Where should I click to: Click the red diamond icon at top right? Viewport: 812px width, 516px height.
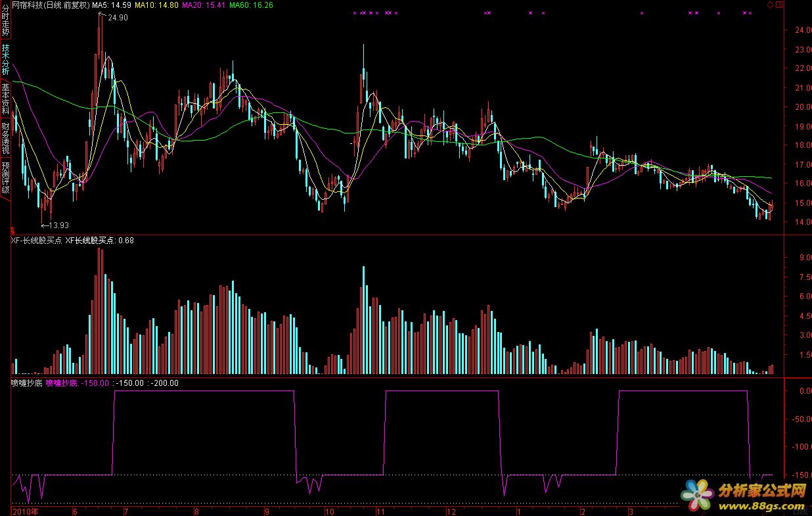pos(771,4)
